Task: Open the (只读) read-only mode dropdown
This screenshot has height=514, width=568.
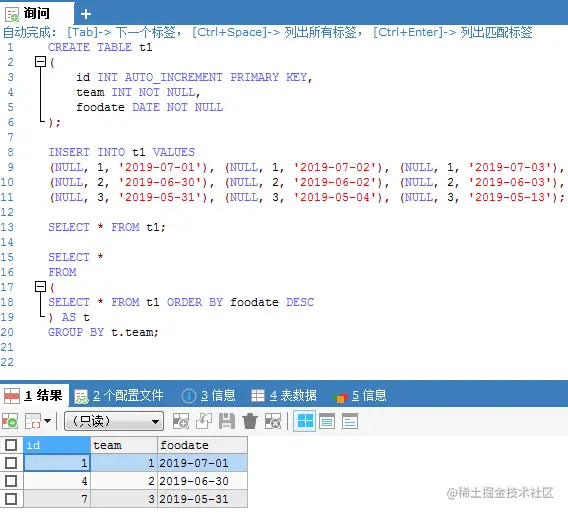Action: click(x=114, y=421)
